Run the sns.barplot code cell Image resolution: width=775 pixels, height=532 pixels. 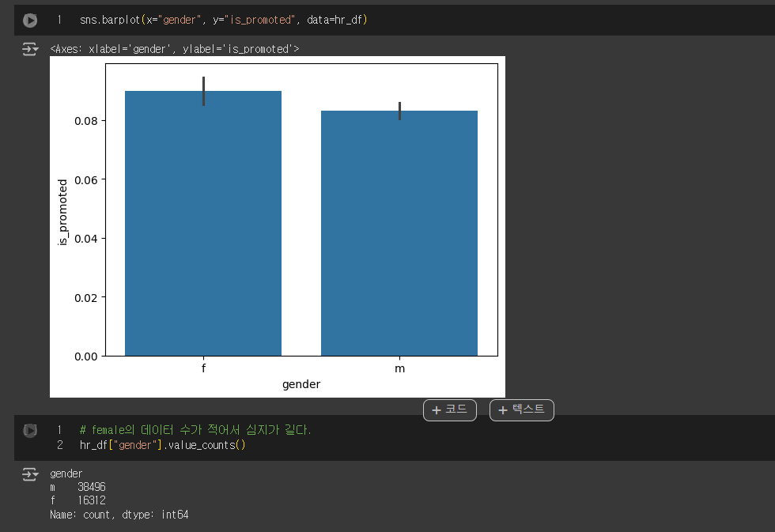point(30,21)
